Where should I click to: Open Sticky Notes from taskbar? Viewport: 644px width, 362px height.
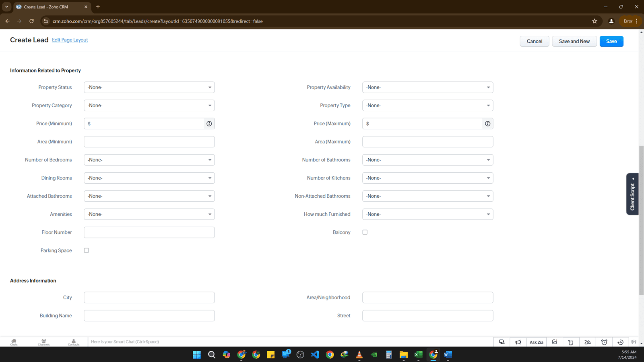271,354
